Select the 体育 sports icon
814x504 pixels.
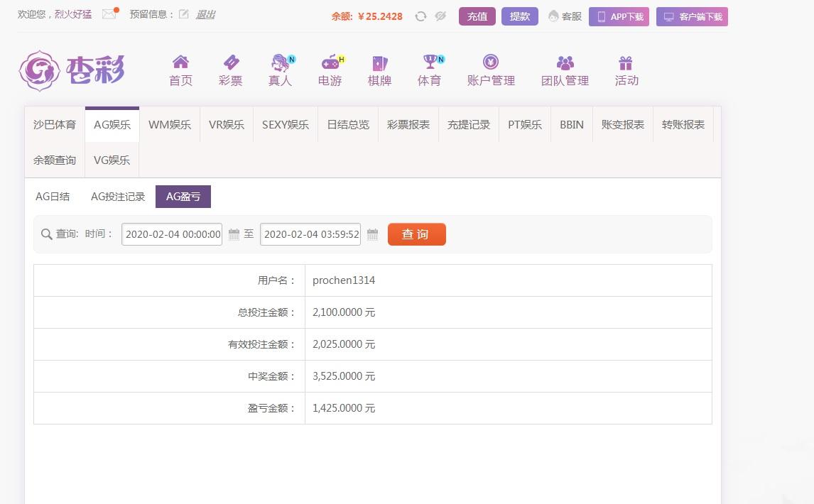coord(429,69)
